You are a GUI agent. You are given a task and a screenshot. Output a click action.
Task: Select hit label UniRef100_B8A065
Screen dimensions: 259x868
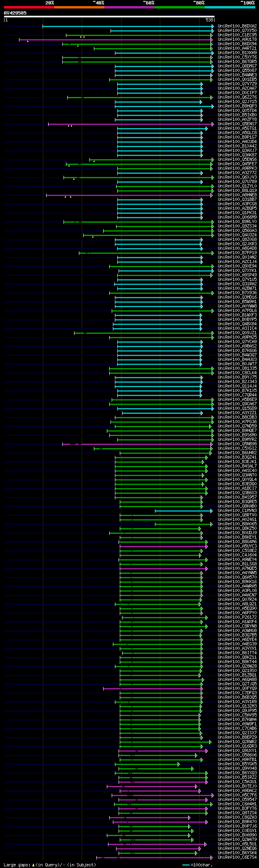[237, 524]
